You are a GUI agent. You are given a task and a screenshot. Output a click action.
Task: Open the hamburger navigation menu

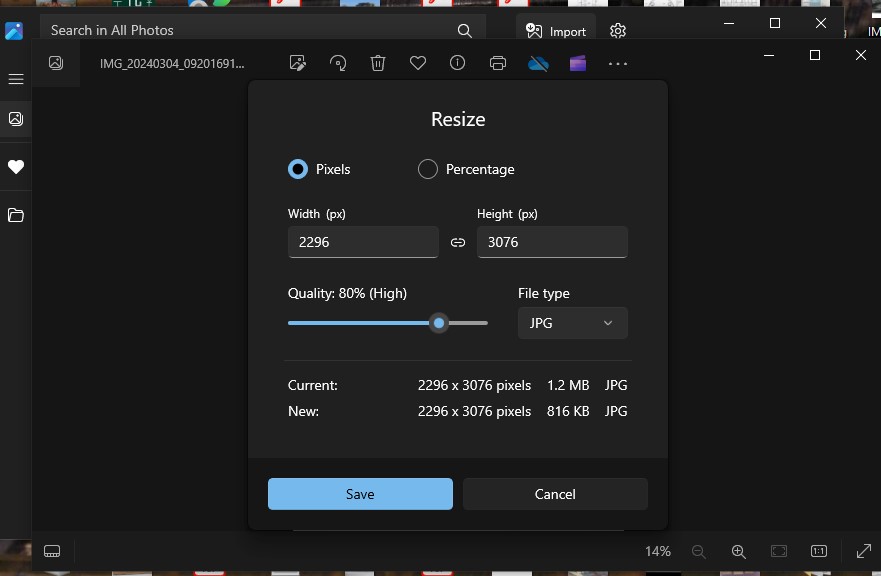[x=16, y=79]
